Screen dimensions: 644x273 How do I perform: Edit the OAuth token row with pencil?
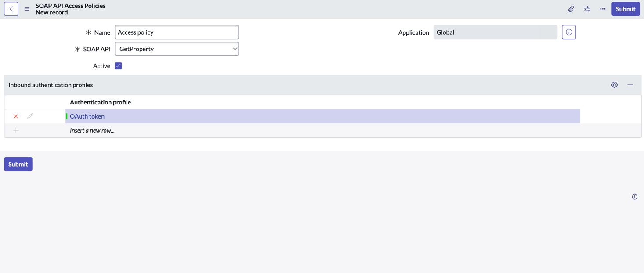(x=30, y=116)
